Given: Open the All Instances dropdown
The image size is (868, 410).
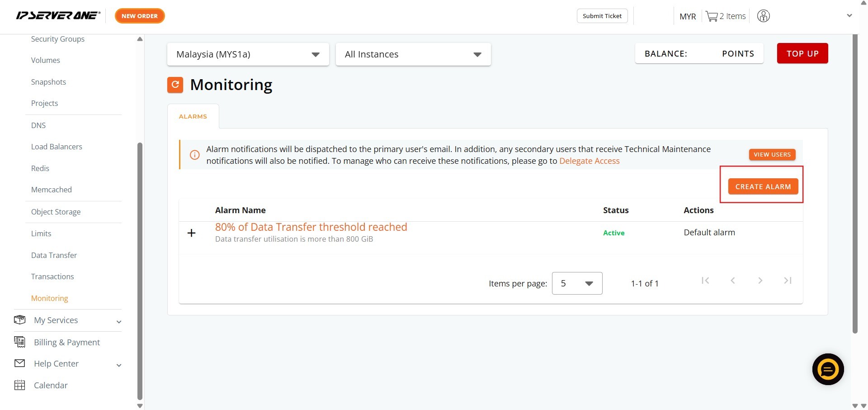Looking at the screenshot, I should [413, 54].
